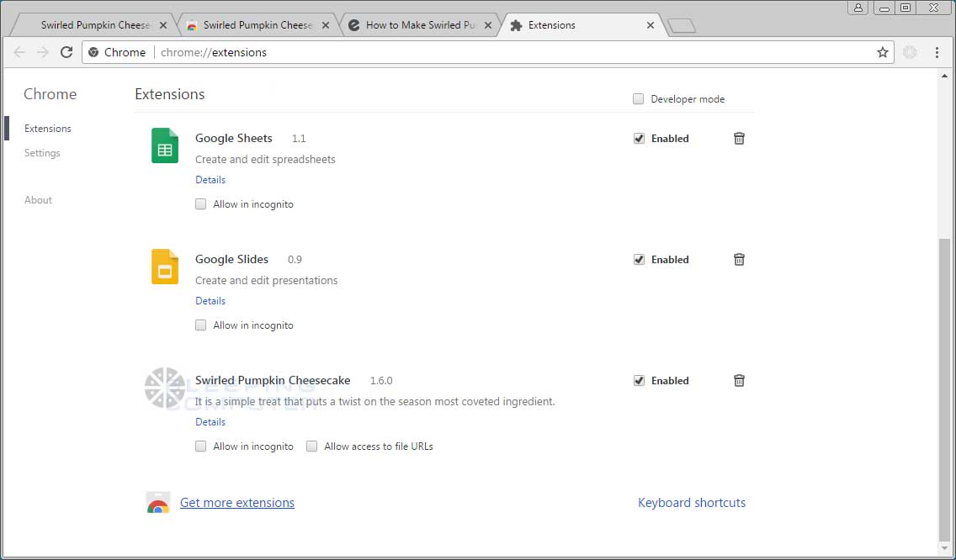This screenshot has width=956, height=560.
Task: Close the second Swirled Pumpkin Cheesecake tab
Action: coord(326,25)
